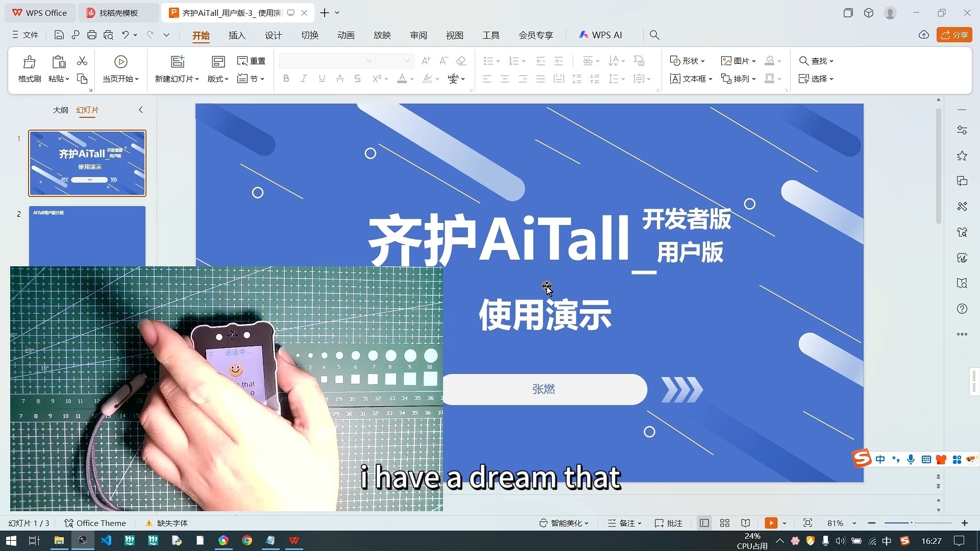
Task: Click the undo arrow icon
Action: pyautogui.click(x=125, y=35)
